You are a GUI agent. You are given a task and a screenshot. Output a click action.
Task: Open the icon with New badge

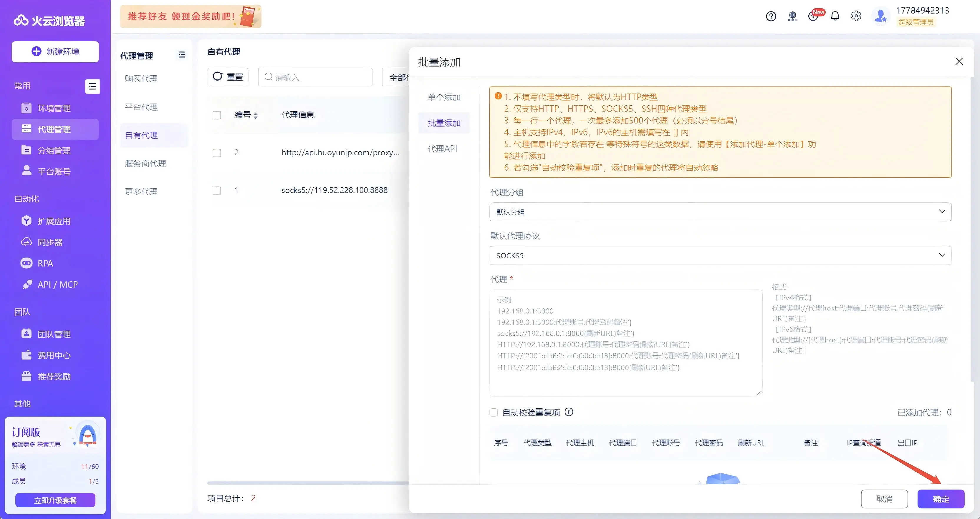coord(814,16)
